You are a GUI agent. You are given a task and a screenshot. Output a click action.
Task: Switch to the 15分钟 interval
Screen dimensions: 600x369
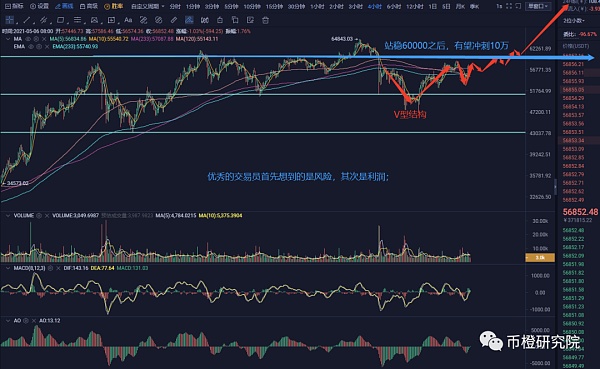pos(274,7)
